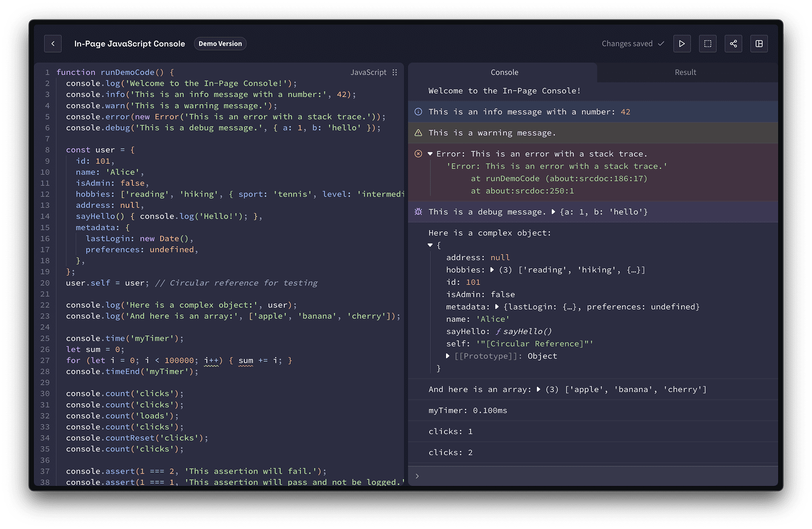Screen dimensions: 812x529
Task: Select the Console tab
Action: (504, 72)
